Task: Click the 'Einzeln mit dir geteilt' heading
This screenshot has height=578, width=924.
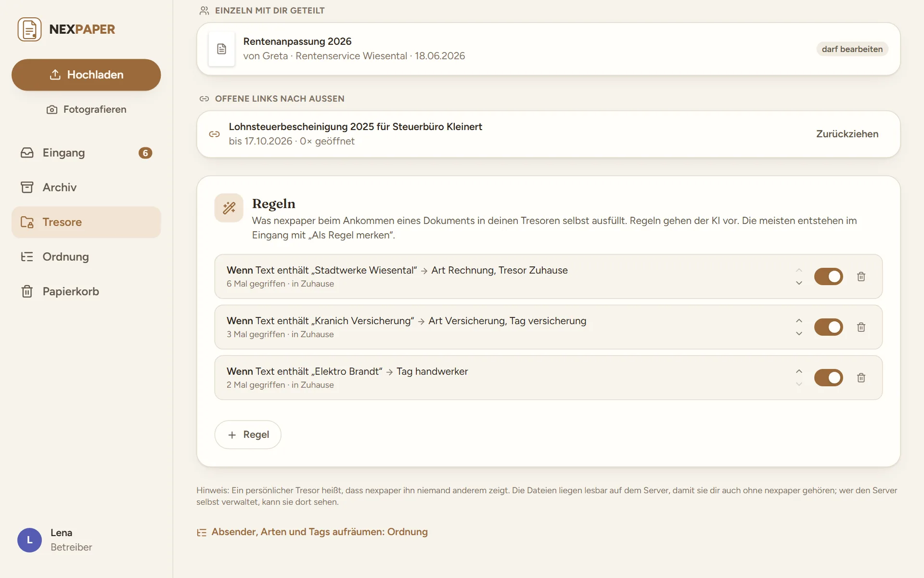Action: coord(269,11)
